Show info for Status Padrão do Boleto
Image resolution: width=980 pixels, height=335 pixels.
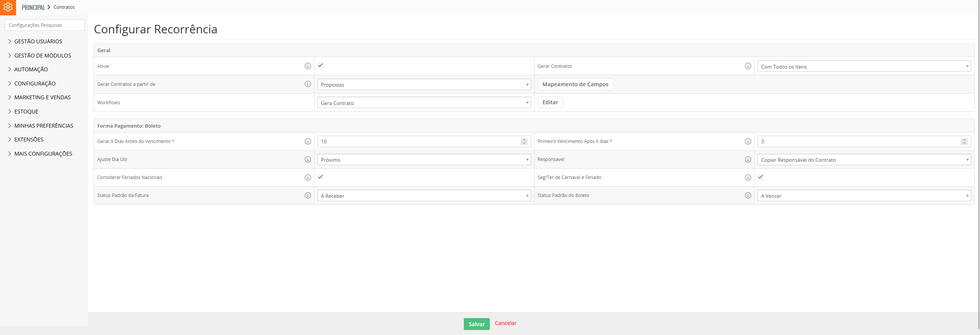pos(748,195)
